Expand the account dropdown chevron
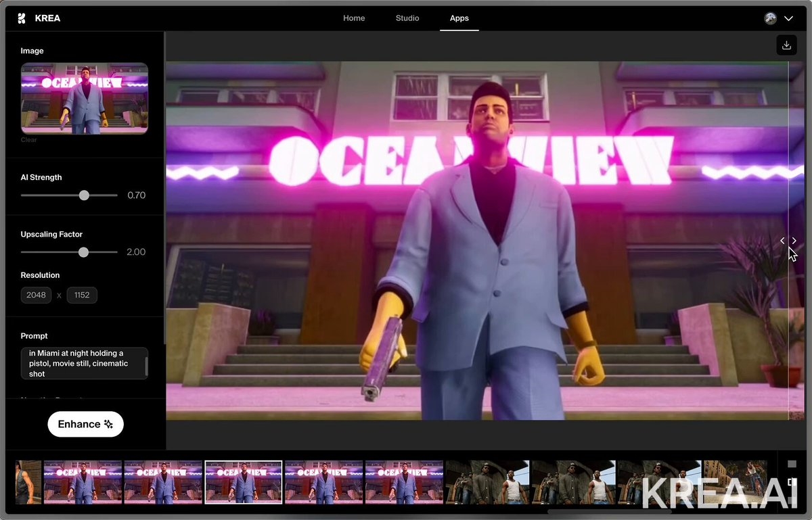This screenshot has width=812, height=520. [788, 18]
